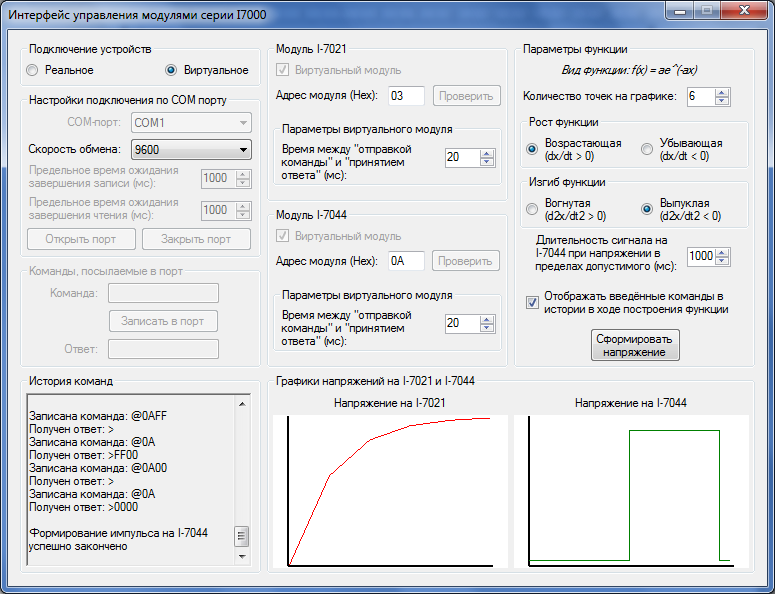The height and width of the screenshot is (594, 775).
Task: Increase the I-7044 signal duration spinner
Action: click(x=722, y=253)
